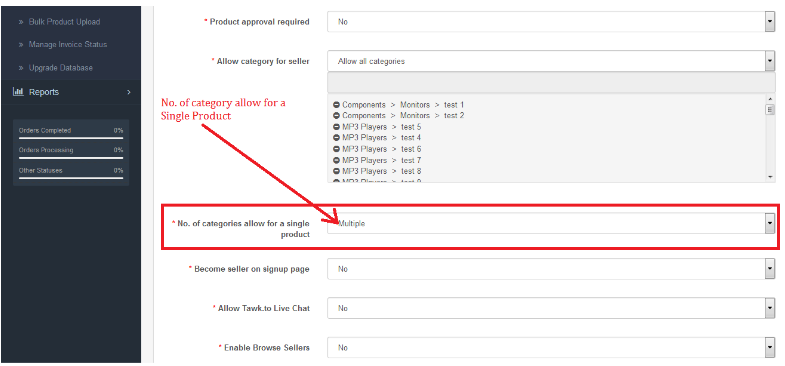Image resolution: width=785 pixels, height=366 pixels.
Task: Remove MP3 Players > test 6 category
Action: point(336,149)
